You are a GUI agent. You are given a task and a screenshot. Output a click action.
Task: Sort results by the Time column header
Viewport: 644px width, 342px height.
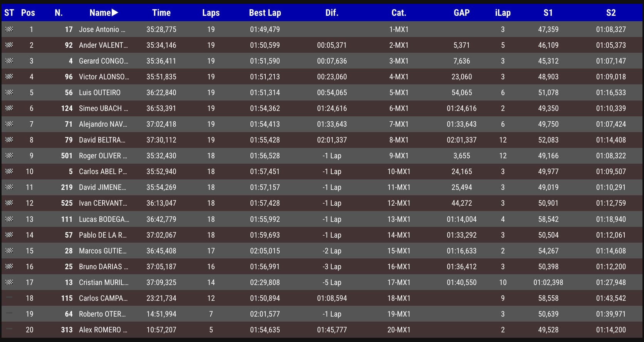(161, 13)
